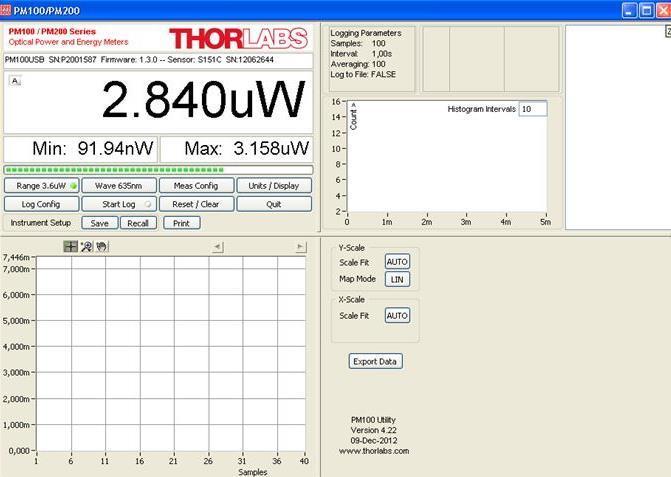Screen dimensions: 671x477
Task: Open Meas Config
Action: coord(196,186)
